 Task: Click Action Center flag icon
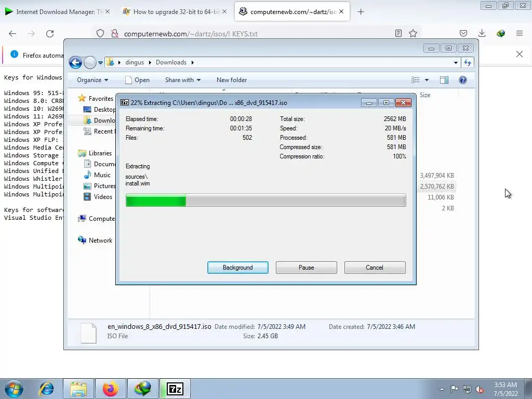pyautogui.click(x=454, y=389)
